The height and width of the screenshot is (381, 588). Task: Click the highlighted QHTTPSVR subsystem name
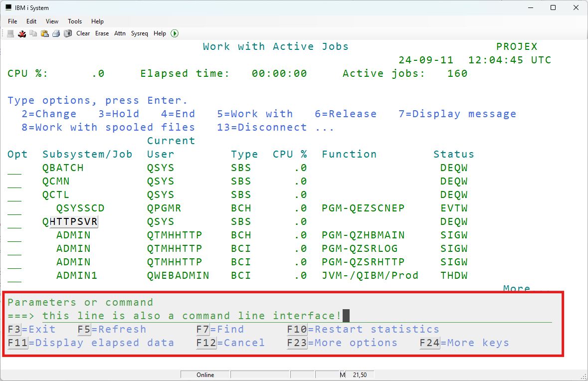tap(70, 221)
